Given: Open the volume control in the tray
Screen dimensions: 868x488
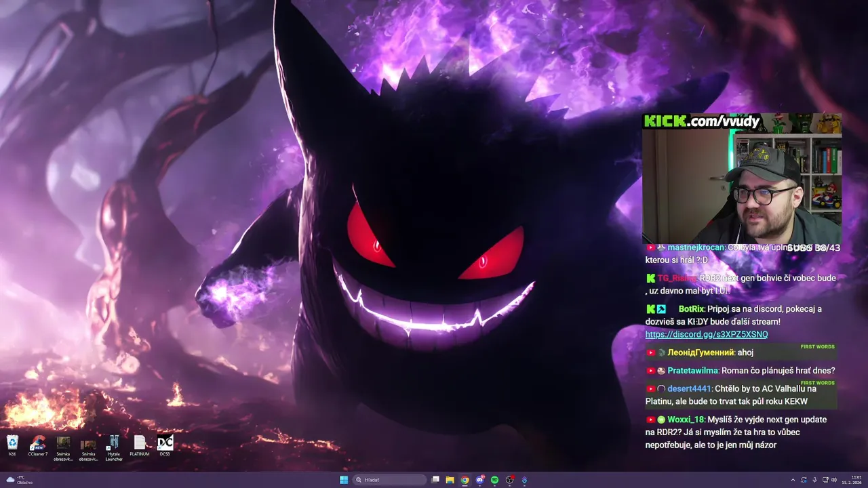Looking at the screenshot, I should [834, 480].
